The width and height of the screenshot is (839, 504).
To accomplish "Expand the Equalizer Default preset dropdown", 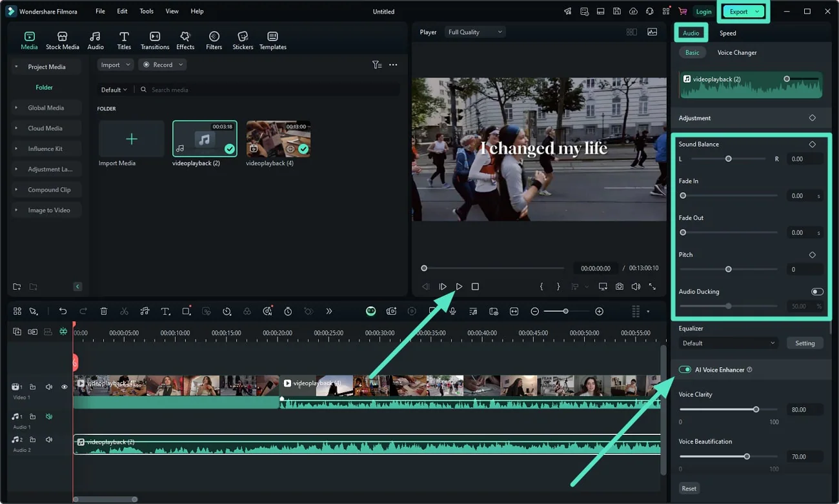I will 729,343.
